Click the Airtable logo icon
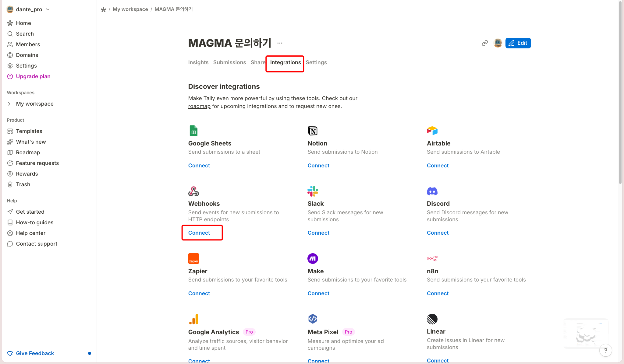Screen dimensions: 624x364 coord(432,131)
